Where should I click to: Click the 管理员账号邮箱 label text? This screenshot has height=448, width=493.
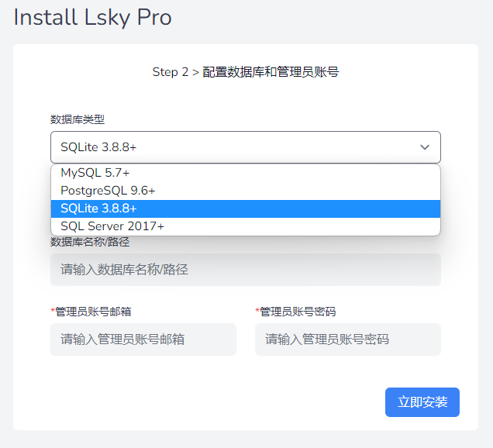93,312
